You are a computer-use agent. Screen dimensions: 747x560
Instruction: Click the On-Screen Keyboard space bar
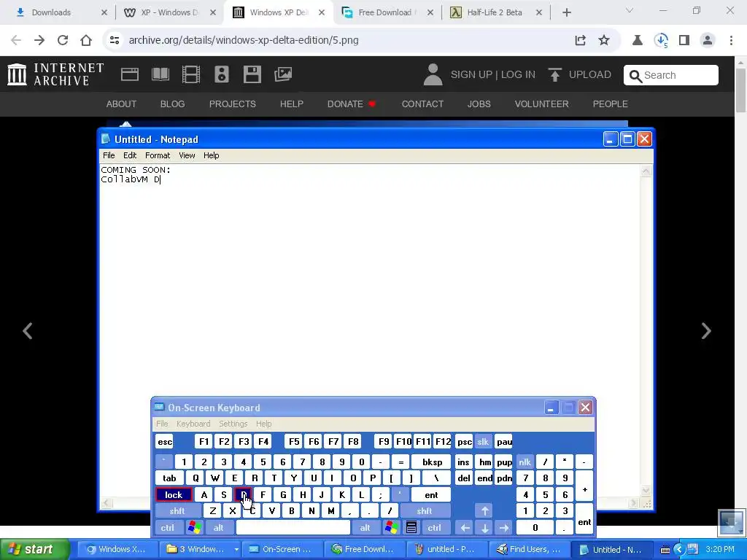click(293, 528)
